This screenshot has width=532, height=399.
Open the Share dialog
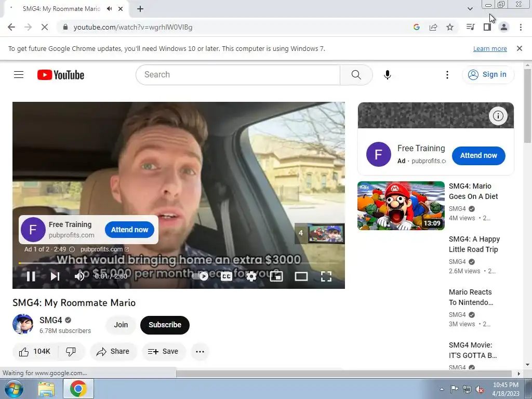pos(113,352)
